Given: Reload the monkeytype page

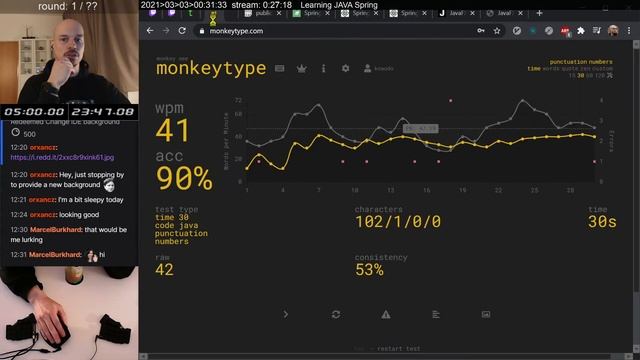Looking at the screenshot, I should coord(182,31).
